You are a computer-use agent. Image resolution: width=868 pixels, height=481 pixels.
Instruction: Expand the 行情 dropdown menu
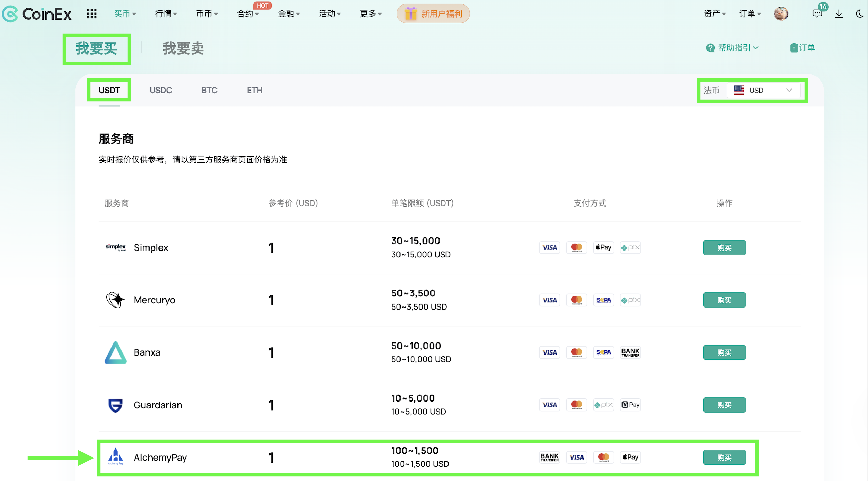click(166, 14)
